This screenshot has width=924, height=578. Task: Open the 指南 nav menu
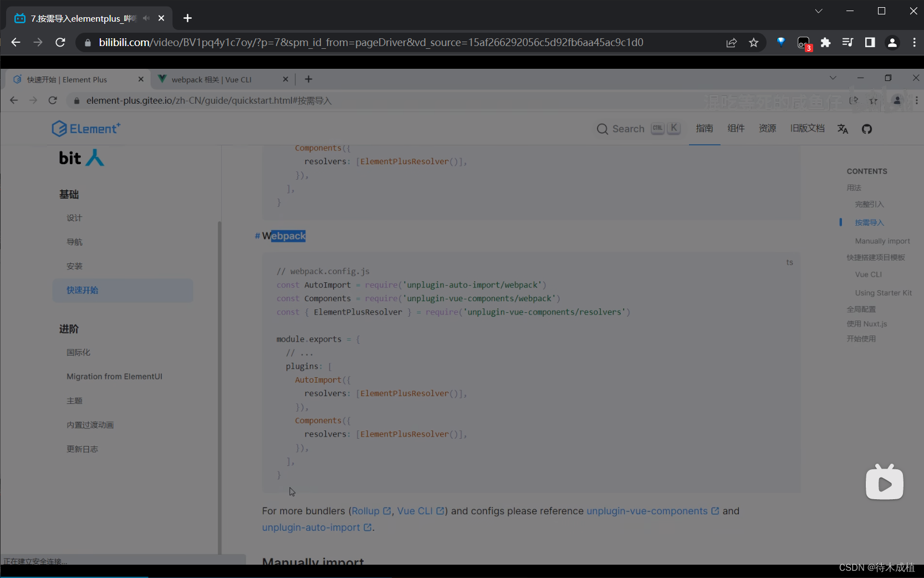(705, 129)
